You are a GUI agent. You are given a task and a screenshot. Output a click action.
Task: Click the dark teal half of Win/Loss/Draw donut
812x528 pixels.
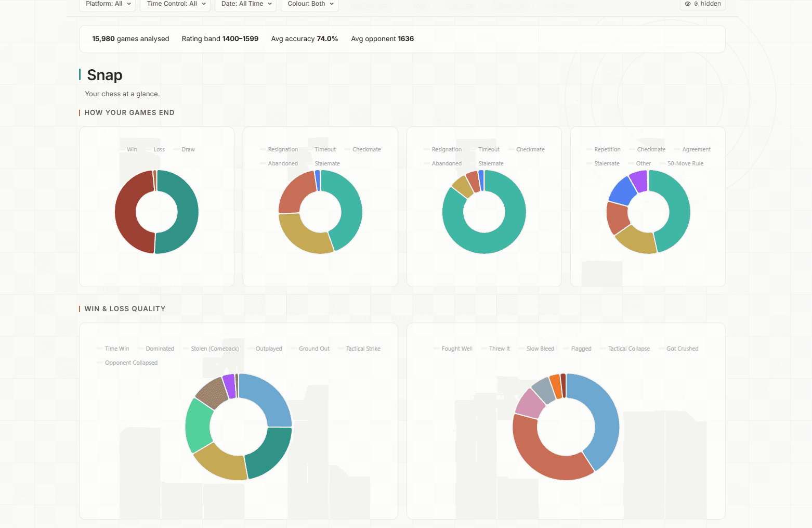point(188,212)
